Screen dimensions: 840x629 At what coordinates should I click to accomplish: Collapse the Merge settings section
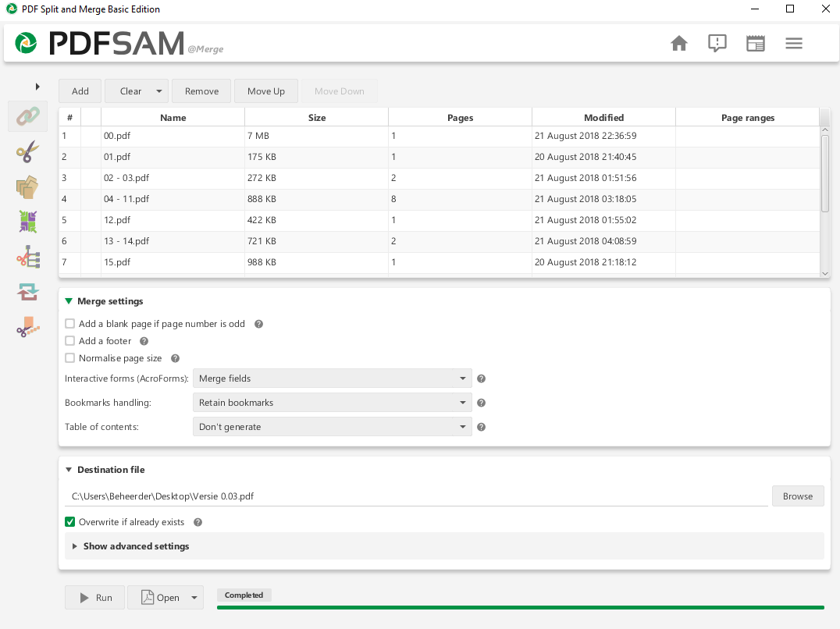click(x=69, y=300)
